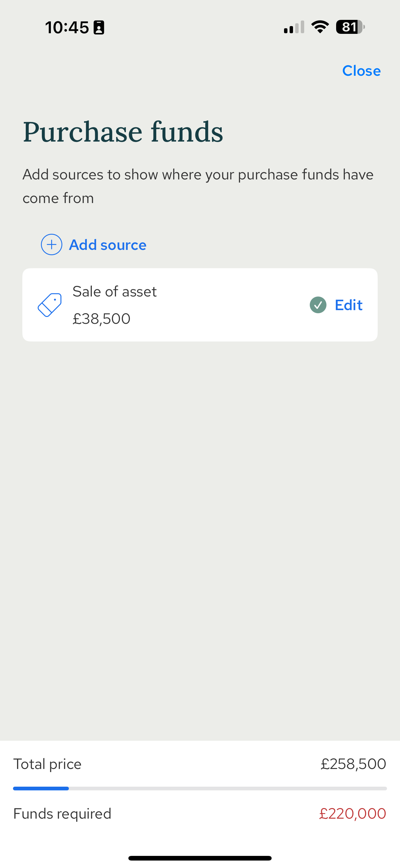Tap the ID card status icon

[99, 28]
